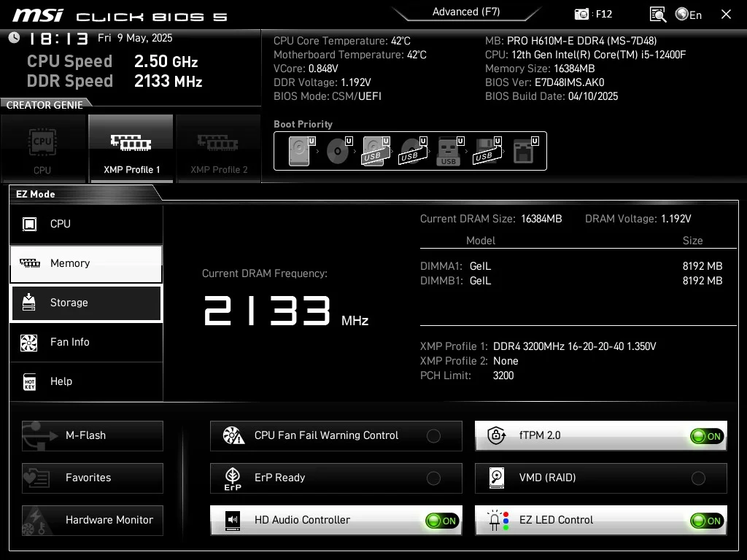
Task: Select XMP Profile 2
Action: [219, 149]
